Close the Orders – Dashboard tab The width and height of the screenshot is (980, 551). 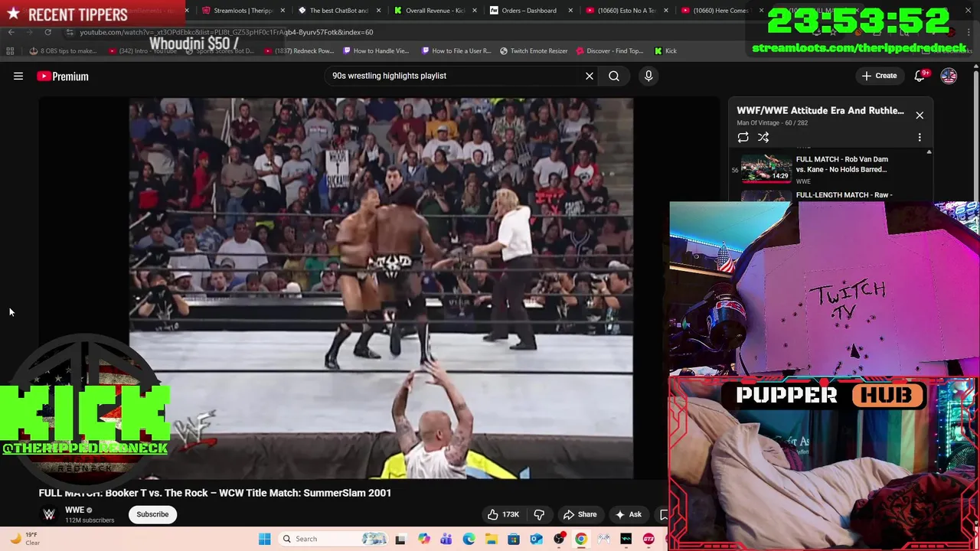[x=570, y=11]
